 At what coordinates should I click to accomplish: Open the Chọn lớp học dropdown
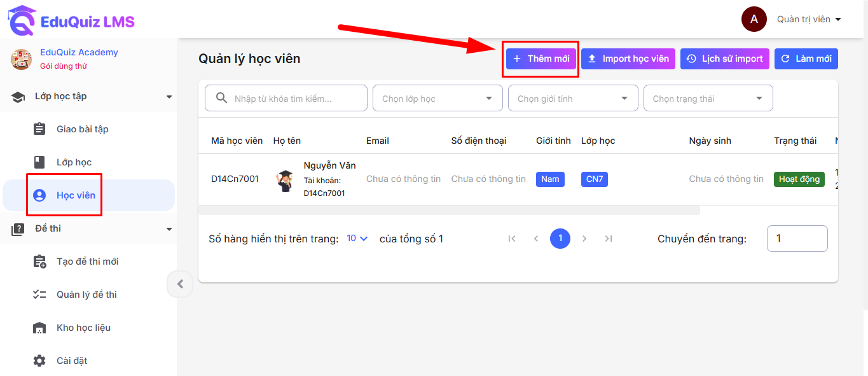coord(438,98)
